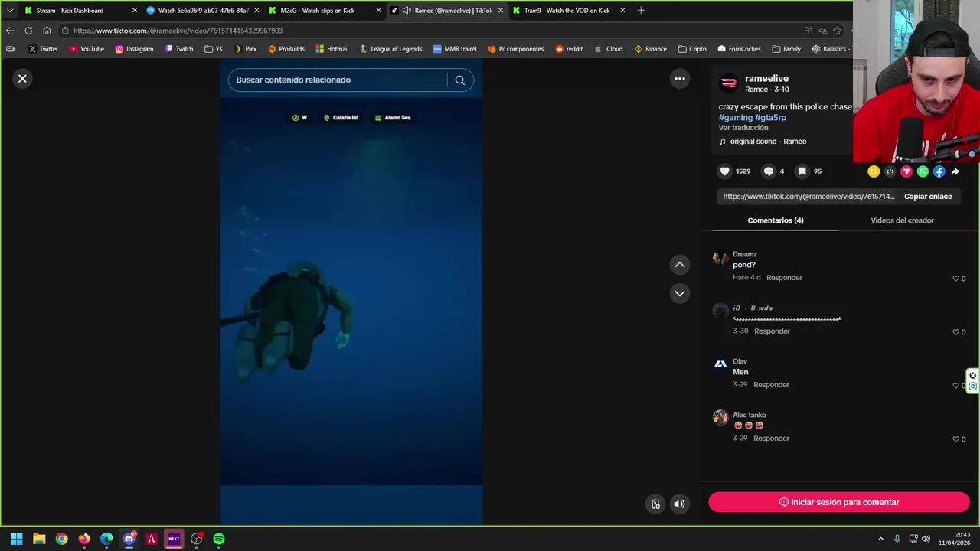Viewport: 980px width, 551px height.
Task: Click the embed code icon
Action: (890, 171)
